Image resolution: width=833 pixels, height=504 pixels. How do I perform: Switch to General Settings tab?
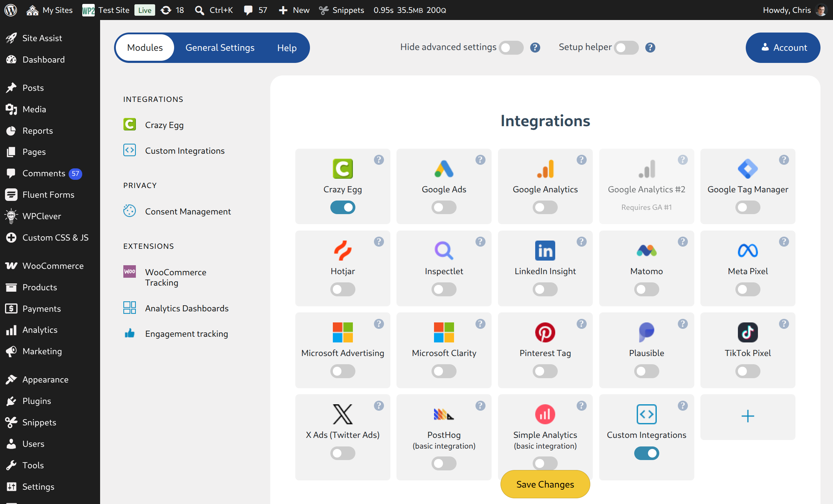pyautogui.click(x=220, y=48)
